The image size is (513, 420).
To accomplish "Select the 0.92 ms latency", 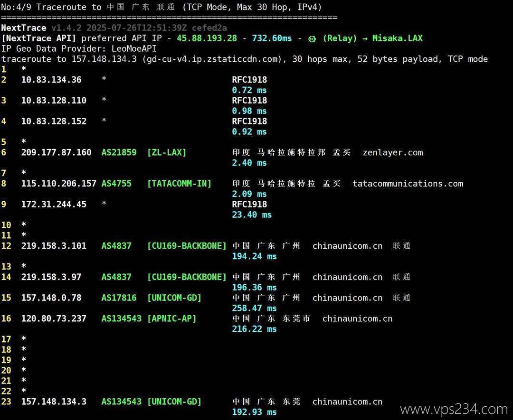I will coord(249,132).
